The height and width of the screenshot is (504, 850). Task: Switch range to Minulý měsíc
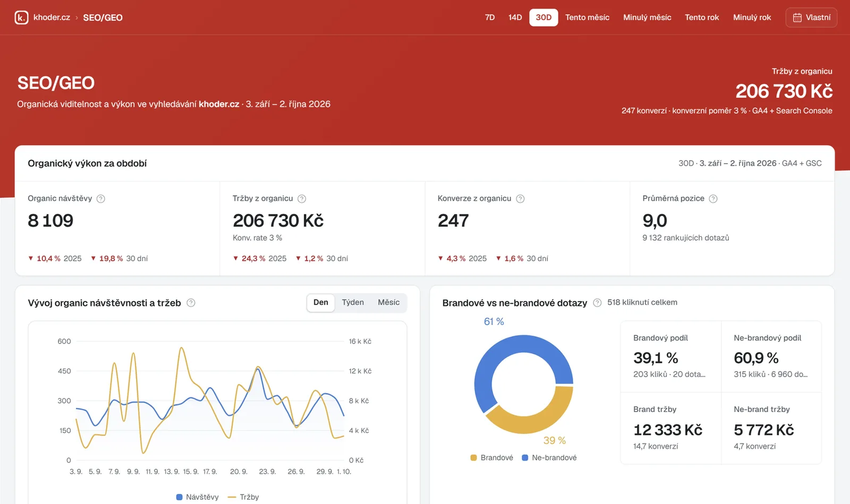coord(647,18)
